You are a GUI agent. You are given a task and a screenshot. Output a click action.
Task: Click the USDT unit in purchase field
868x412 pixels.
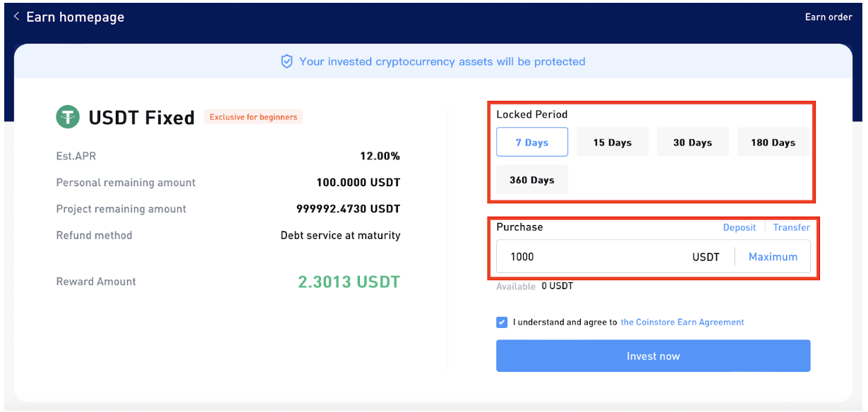coord(706,257)
